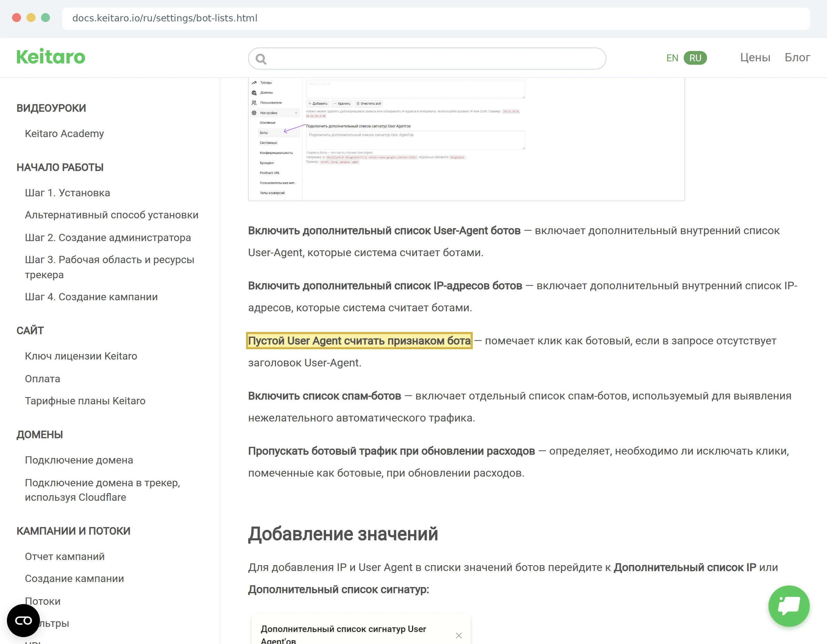Open the Оплата sidebar link
Image resolution: width=827 pixels, height=644 pixels.
click(x=42, y=379)
